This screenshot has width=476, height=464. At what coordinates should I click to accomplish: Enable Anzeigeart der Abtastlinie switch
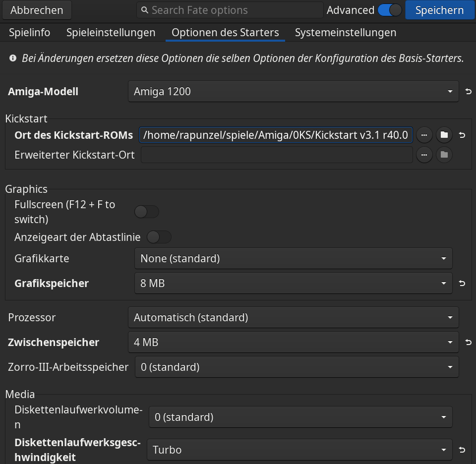159,237
